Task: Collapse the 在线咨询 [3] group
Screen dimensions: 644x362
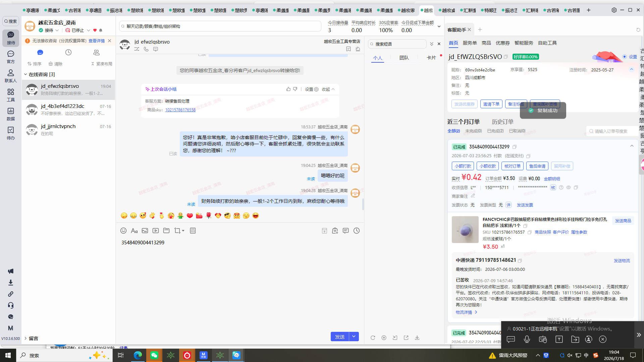Action: click(x=25, y=74)
